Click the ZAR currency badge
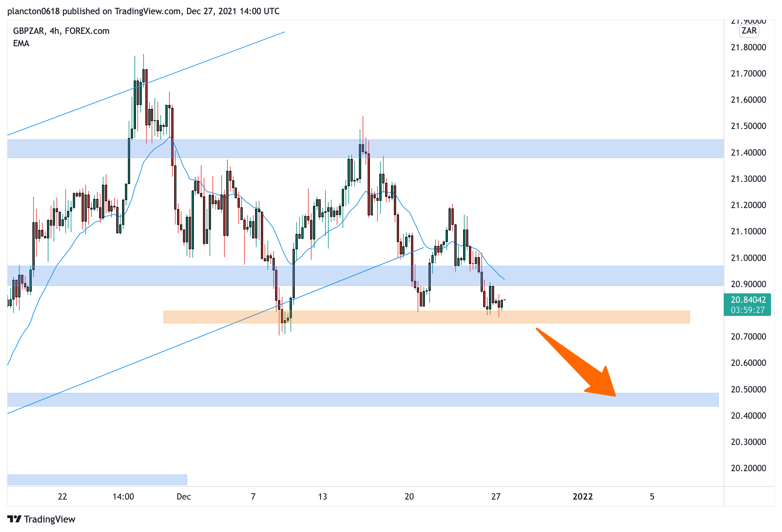This screenshot has width=782, height=532. click(749, 31)
